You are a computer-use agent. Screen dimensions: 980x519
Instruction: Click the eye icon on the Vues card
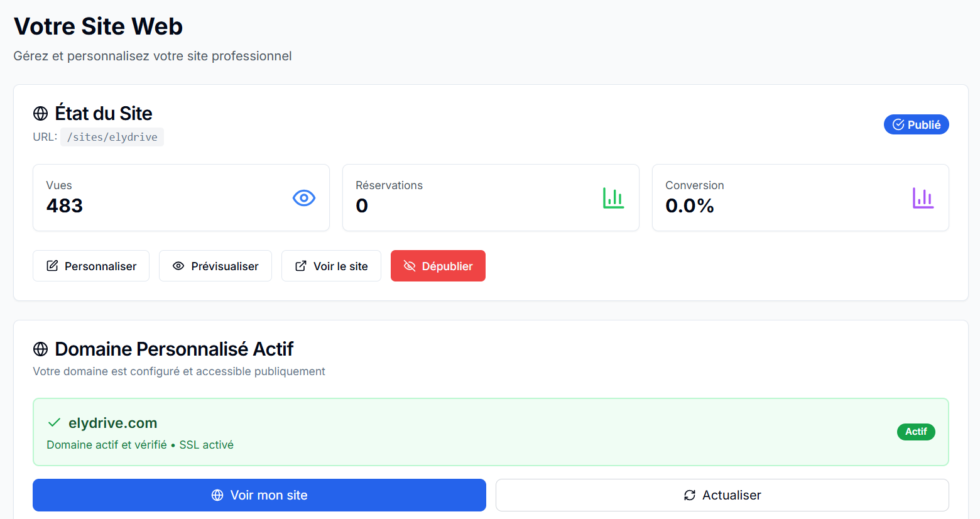303,198
